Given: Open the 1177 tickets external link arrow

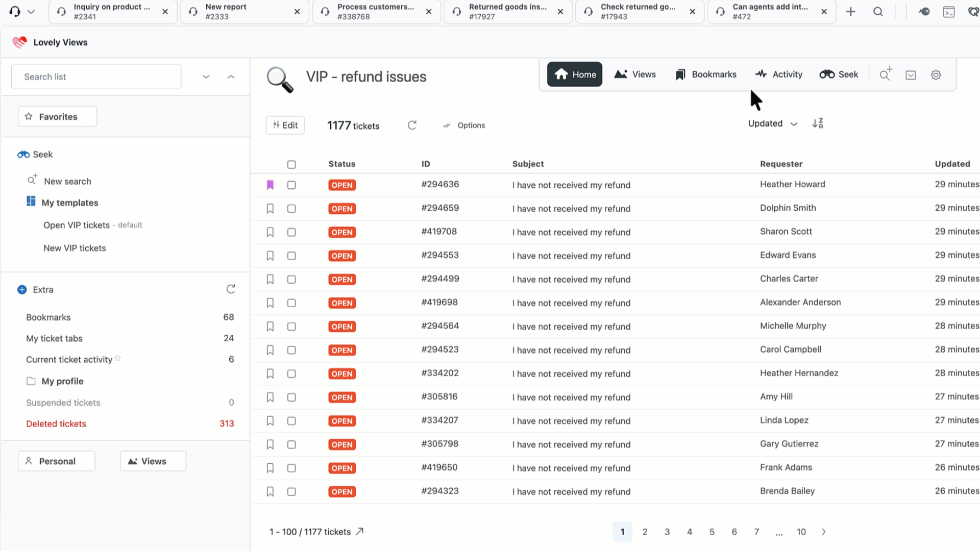Looking at the screenshot, I should tap(360, 532).
